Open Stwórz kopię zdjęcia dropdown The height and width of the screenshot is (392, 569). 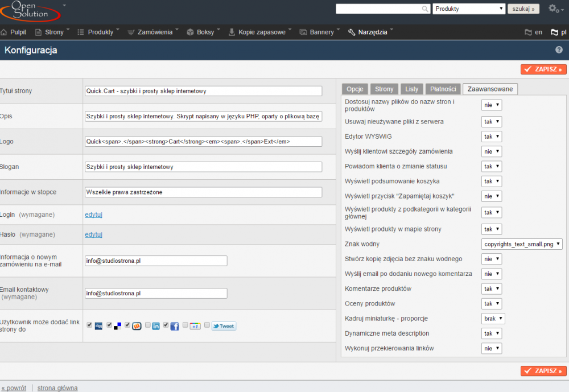click(492, 259)
